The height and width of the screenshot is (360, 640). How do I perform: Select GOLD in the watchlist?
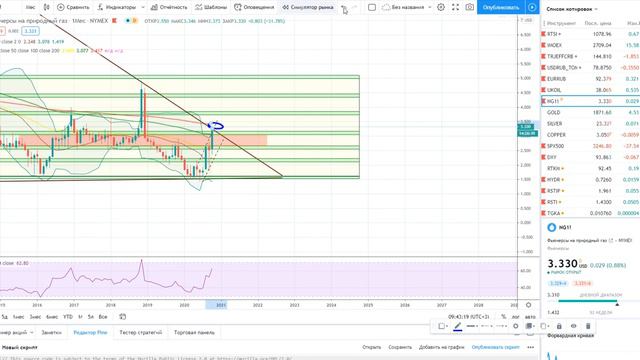[590, 112]
